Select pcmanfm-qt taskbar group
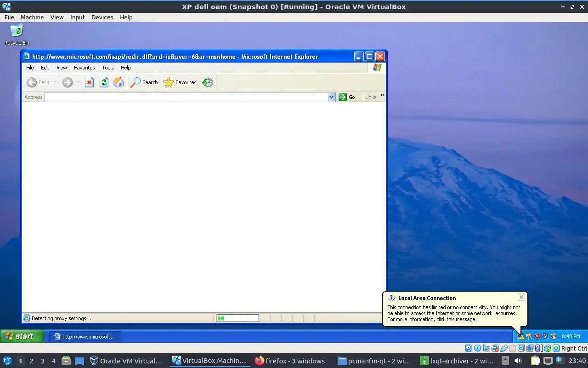588x368 pixels. (374, 361)
